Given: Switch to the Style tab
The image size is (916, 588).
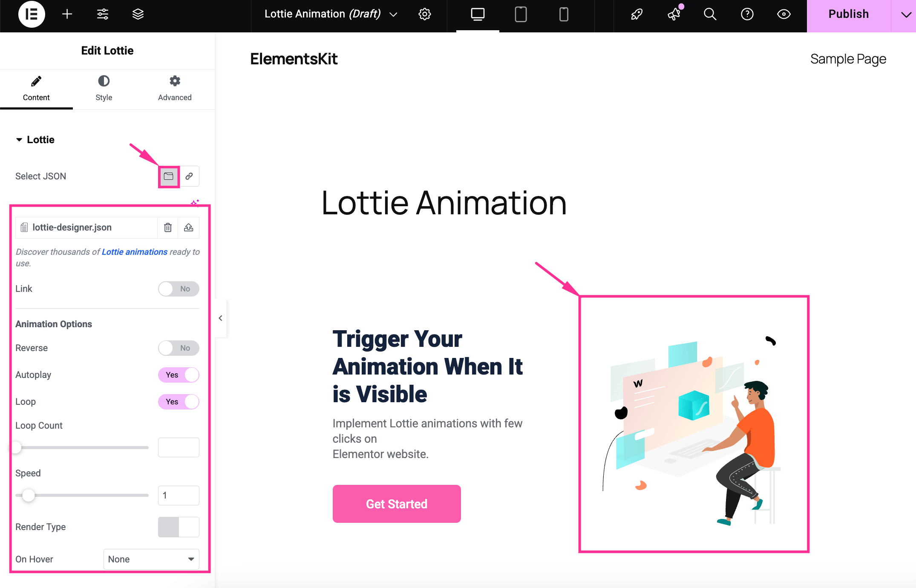Looking at the screenshot, I should pos(104,88).
